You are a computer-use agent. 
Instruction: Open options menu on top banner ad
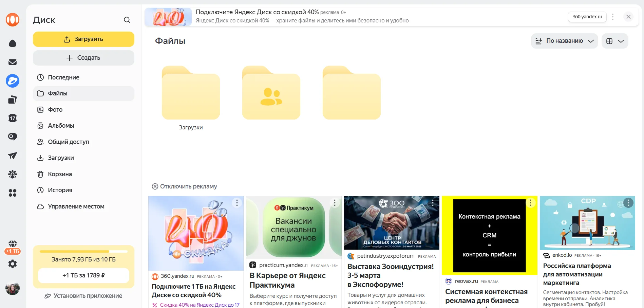click(x=613, y=17)
